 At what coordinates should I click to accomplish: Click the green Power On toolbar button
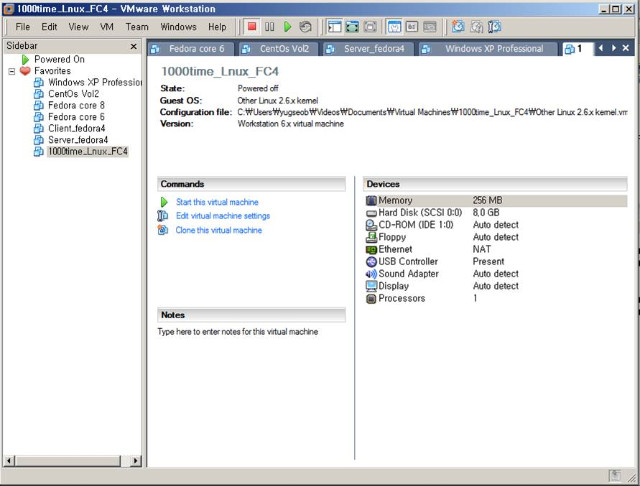pos(287,27)
